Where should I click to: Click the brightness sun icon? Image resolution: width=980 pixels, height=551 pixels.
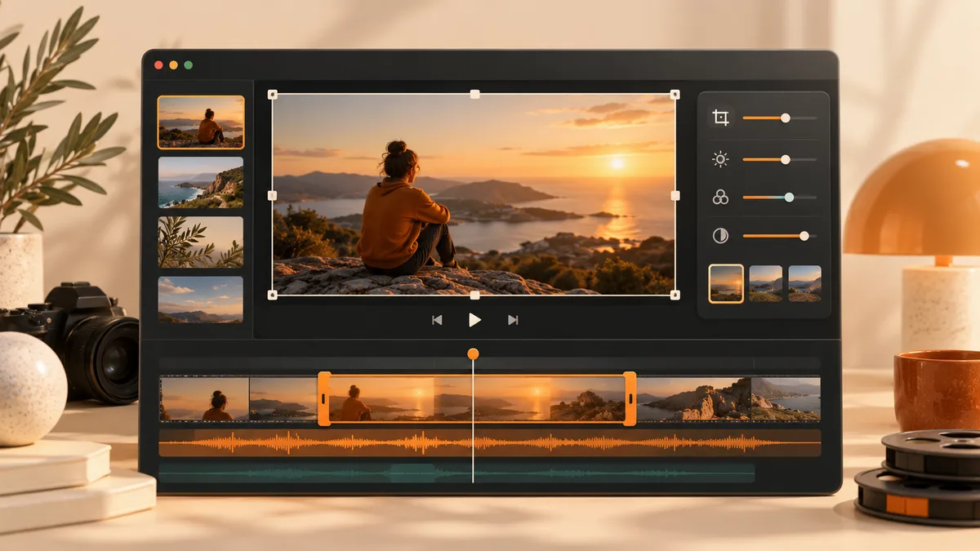(720, 159)
